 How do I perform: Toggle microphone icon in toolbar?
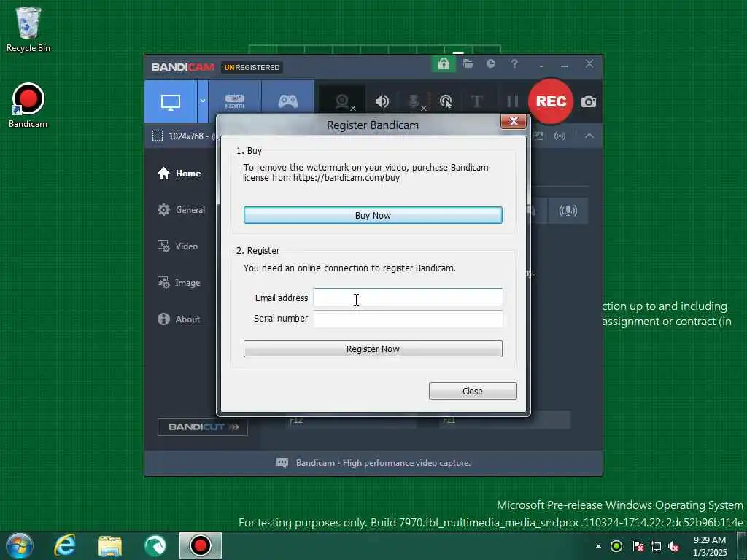pos(415,101)
